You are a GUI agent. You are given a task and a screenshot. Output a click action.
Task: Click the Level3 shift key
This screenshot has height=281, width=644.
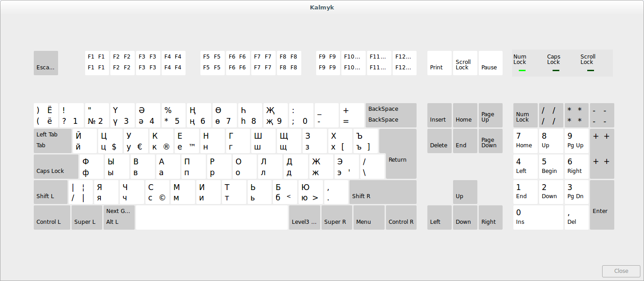[x=304, y=218]
